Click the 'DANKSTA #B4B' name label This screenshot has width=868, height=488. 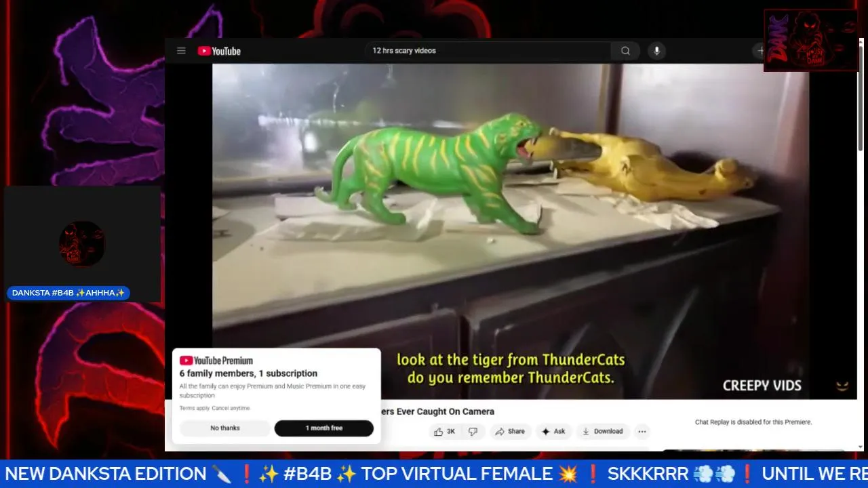coord(68,293)
